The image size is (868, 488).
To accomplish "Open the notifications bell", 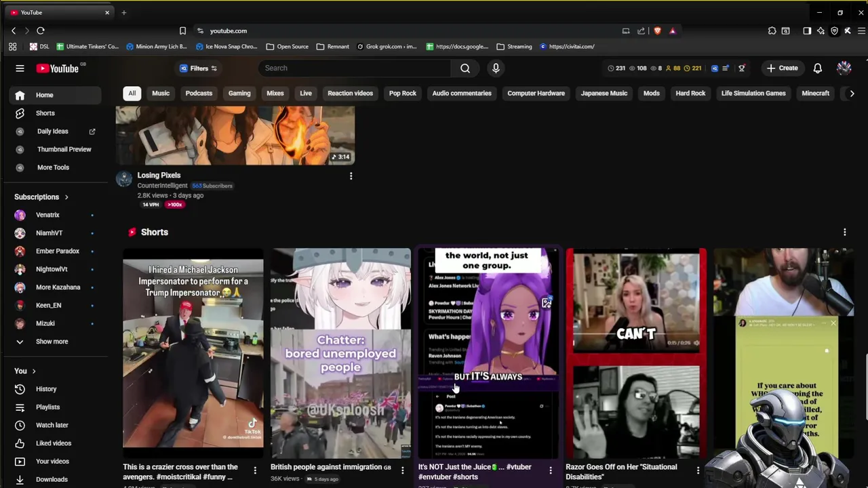I will click(818, 68).
